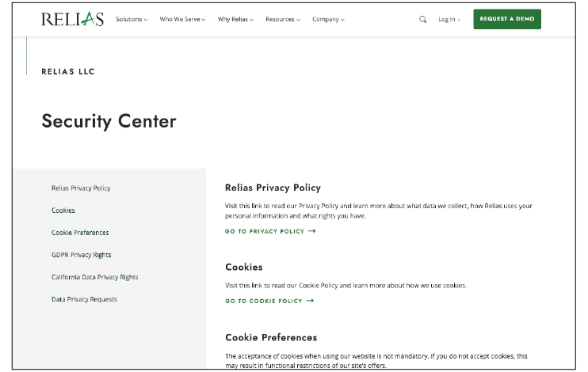Click the Cookies section heading

tap(244, 267)
